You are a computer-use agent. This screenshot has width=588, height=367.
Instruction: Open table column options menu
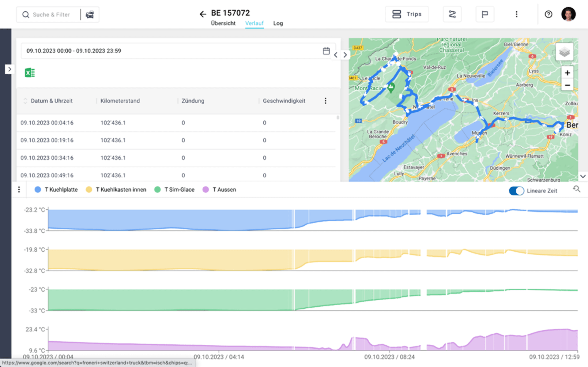[x=325, y=101]
